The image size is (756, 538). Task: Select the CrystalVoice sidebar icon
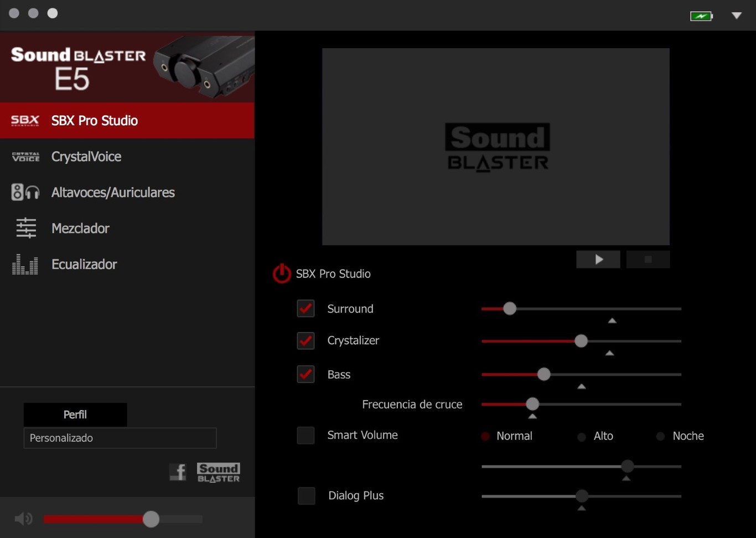click(x=25, y=157)
